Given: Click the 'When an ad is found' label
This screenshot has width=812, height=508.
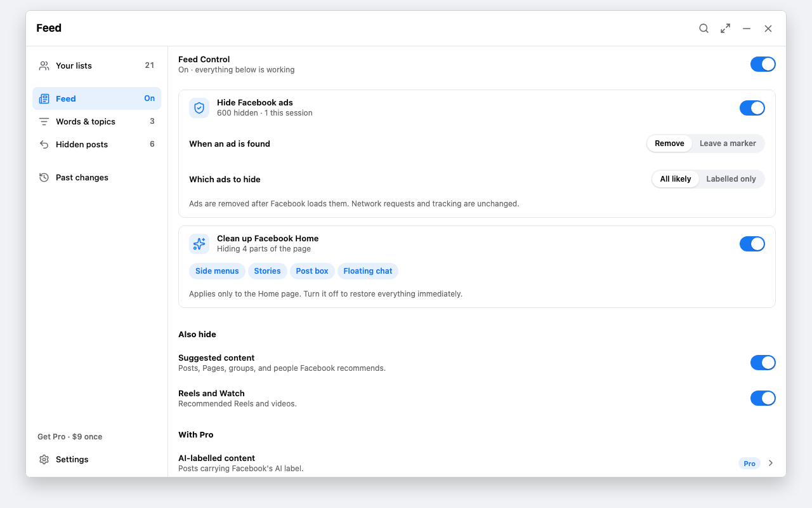Looking at the screenshot, I should point(230,144).
